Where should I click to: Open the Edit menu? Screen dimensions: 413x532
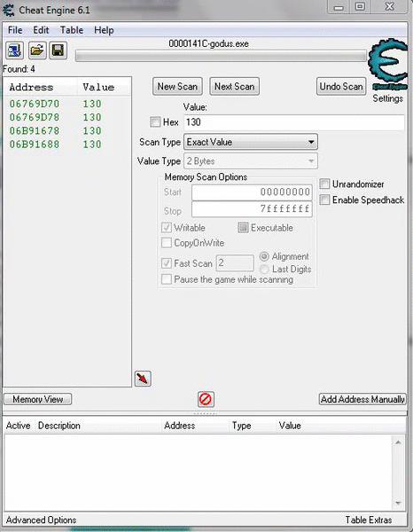tap(41, 30)
